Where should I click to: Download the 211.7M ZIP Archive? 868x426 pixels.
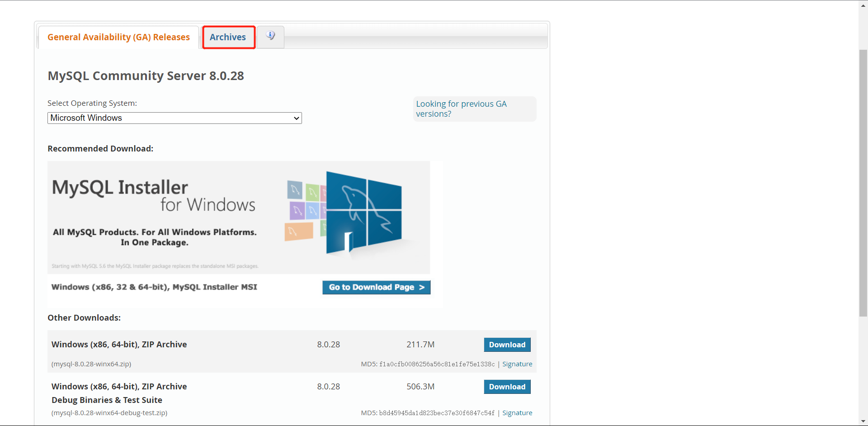[507, 345]
